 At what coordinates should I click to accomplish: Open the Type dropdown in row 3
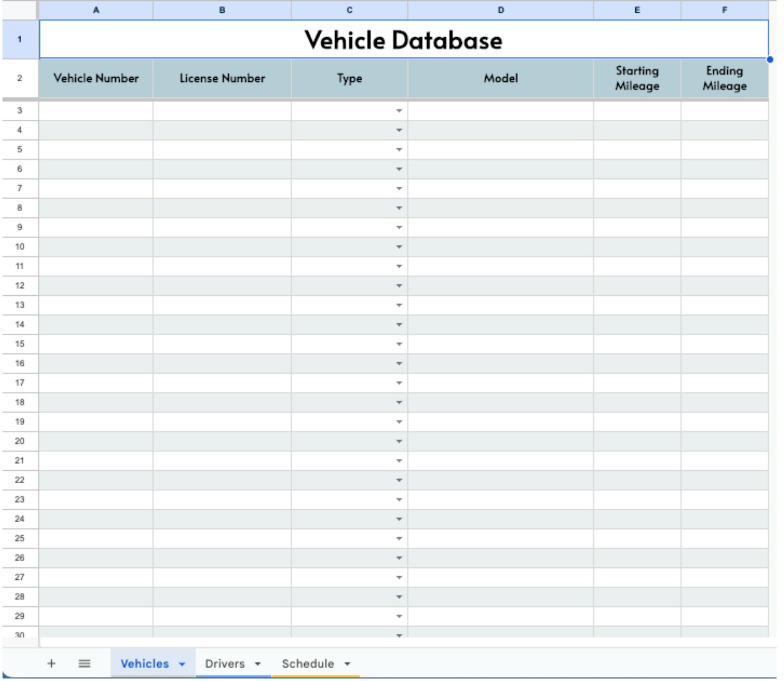point(399,110)
